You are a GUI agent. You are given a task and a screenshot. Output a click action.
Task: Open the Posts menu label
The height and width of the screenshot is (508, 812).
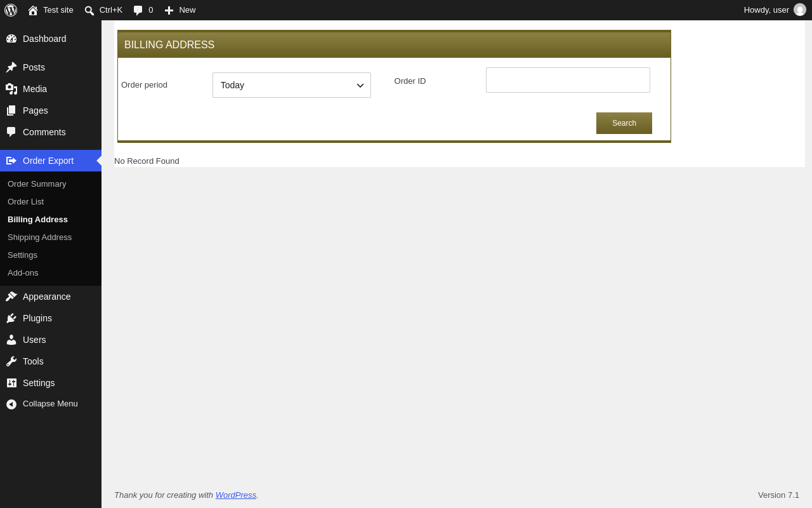(x=34, y=67)
